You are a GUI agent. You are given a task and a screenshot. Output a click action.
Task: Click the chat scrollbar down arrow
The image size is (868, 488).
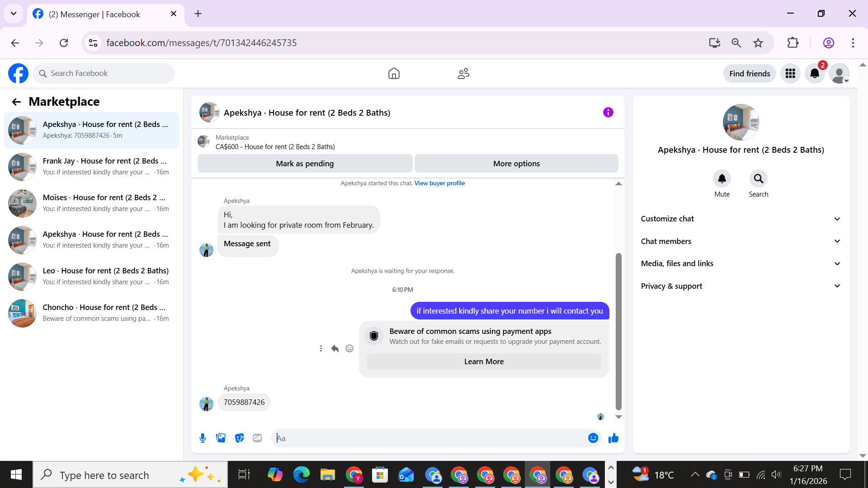click(x=618, y=417)
